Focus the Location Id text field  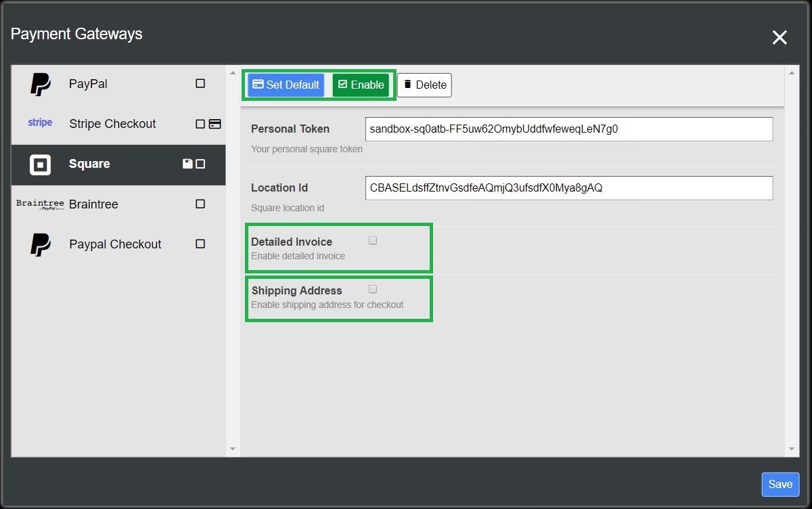click(568, 188)
